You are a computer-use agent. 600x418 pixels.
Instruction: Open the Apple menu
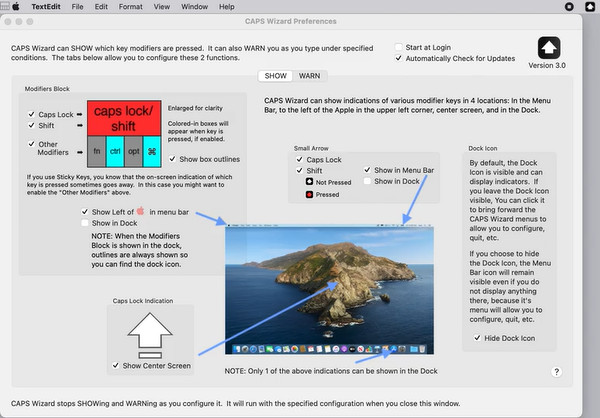pos(16,7)
